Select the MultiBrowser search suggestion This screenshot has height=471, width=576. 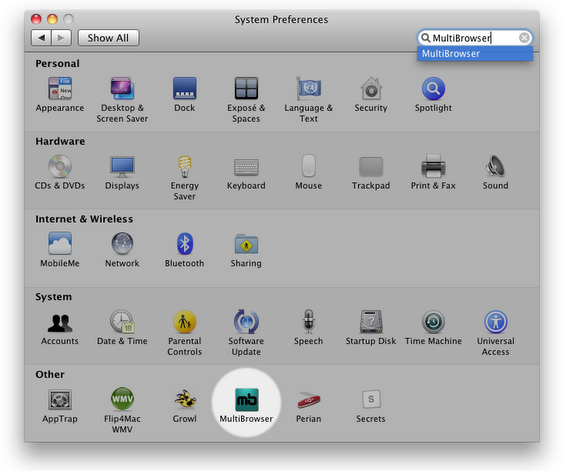point(475,54)
